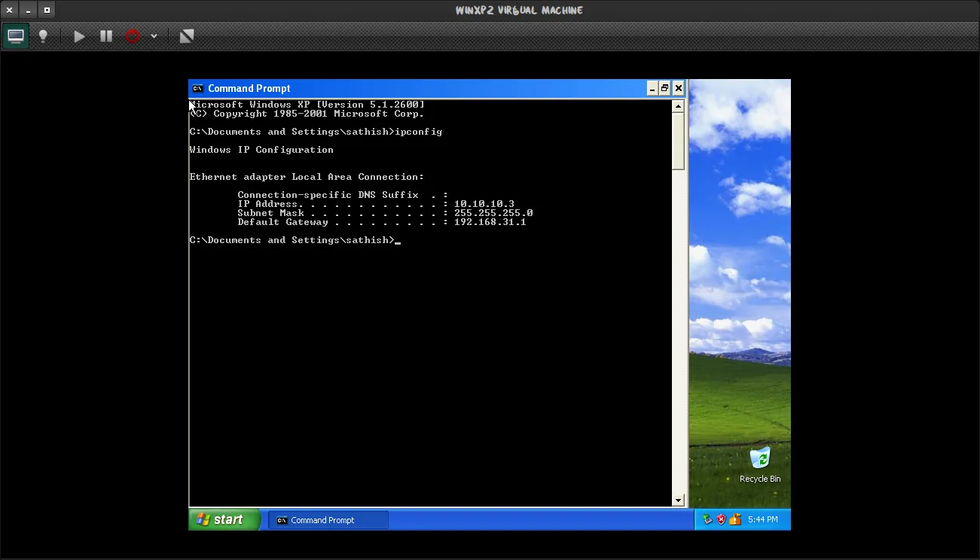
Task: Click the typed ipconfig command text
Action: 418,132
